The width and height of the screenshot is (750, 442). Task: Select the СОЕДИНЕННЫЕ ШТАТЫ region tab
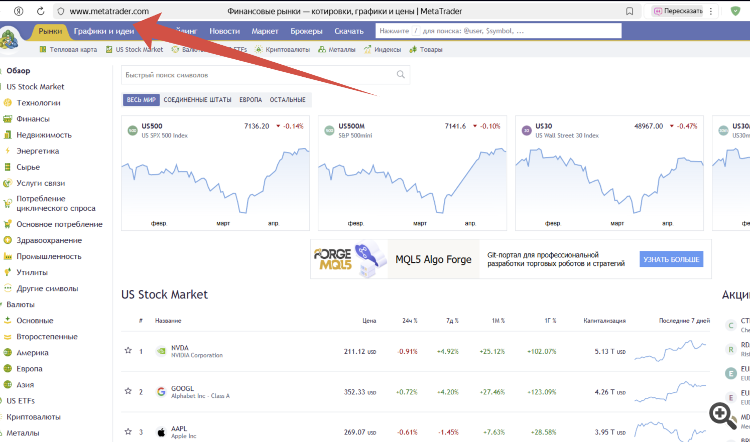[198, 99]
